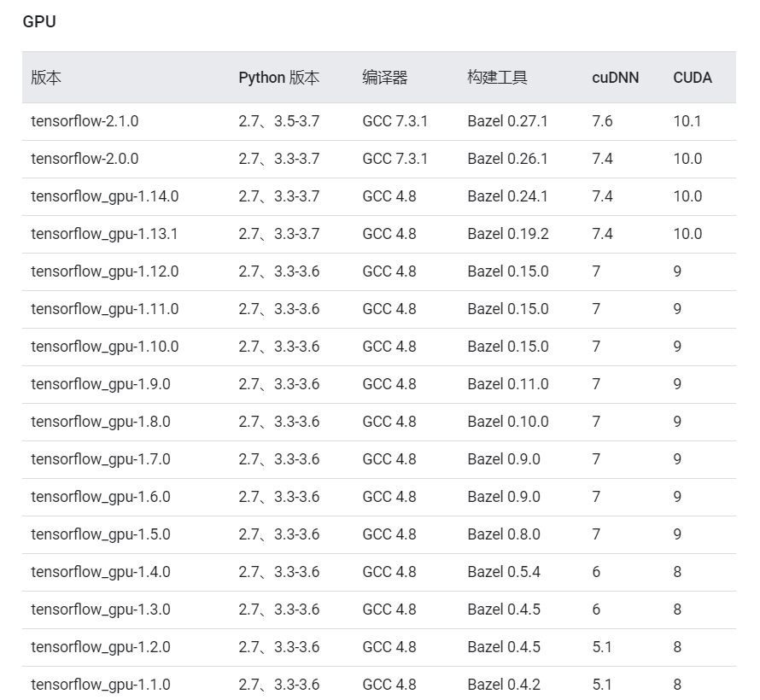Select the Python 版本 column header
This screenshot has width=760, height=700.
coord(278,78)
